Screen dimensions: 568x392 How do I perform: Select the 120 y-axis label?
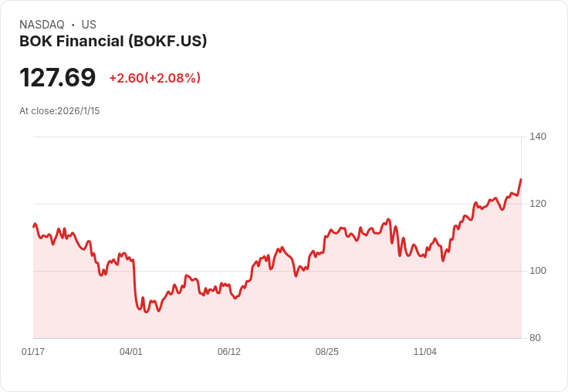click(538, 204)
